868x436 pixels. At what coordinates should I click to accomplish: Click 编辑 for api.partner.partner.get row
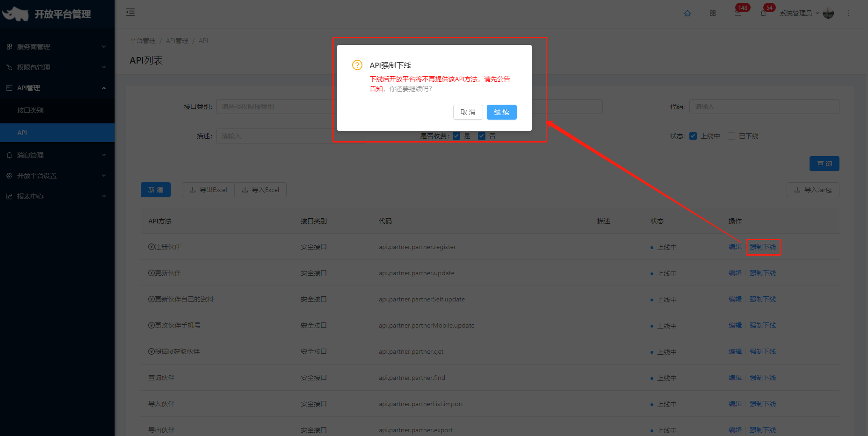click(x=735, y=351)
